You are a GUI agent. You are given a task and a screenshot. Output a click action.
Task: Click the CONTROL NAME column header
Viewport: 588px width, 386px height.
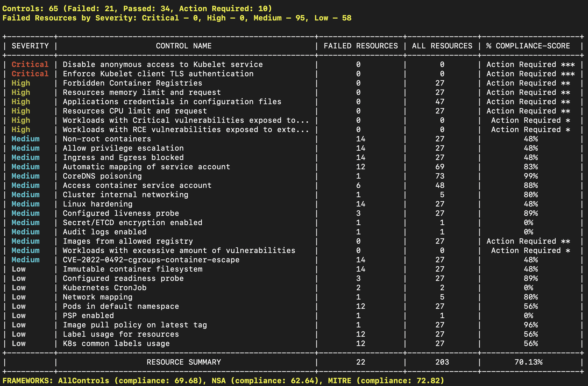point(184,46)
